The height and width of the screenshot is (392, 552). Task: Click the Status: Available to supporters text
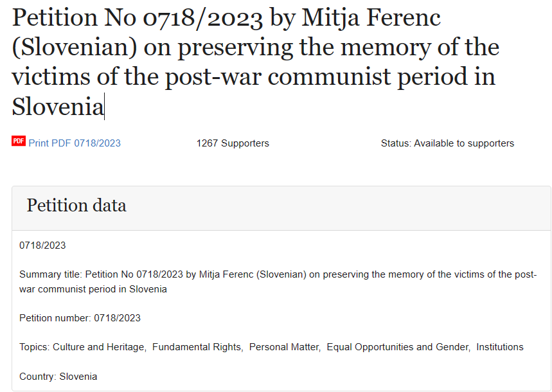coord(447,143)
